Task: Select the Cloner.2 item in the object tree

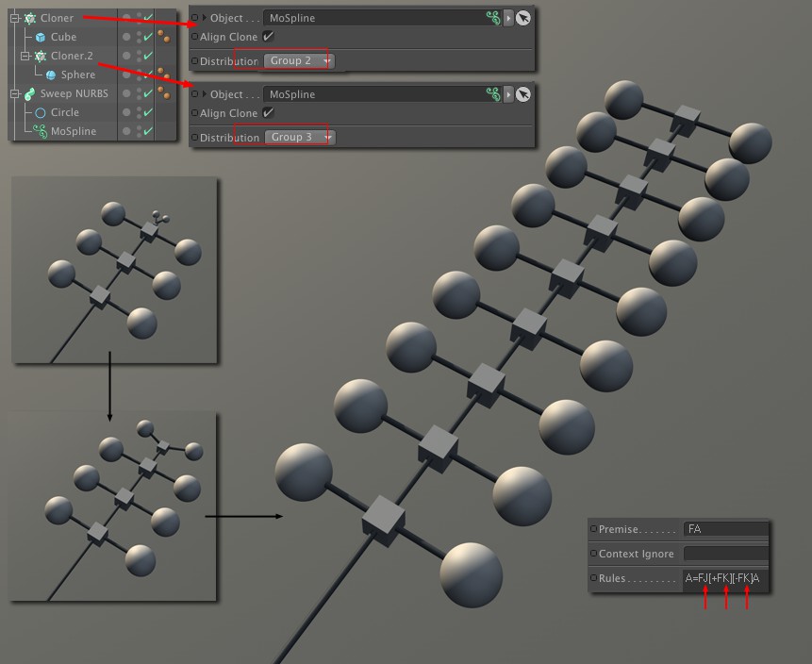Action: tap(72, 56)
